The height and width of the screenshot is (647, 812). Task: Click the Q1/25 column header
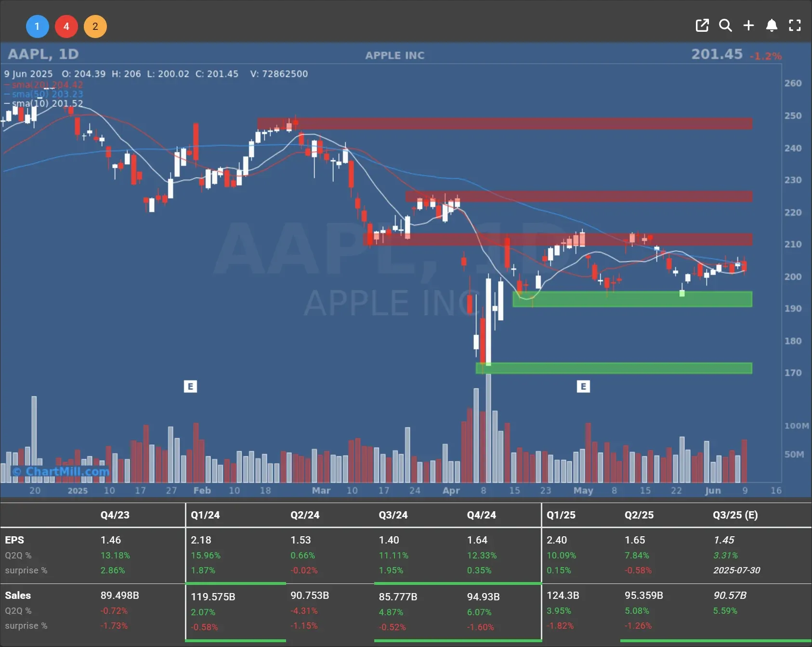click(561, 515)
